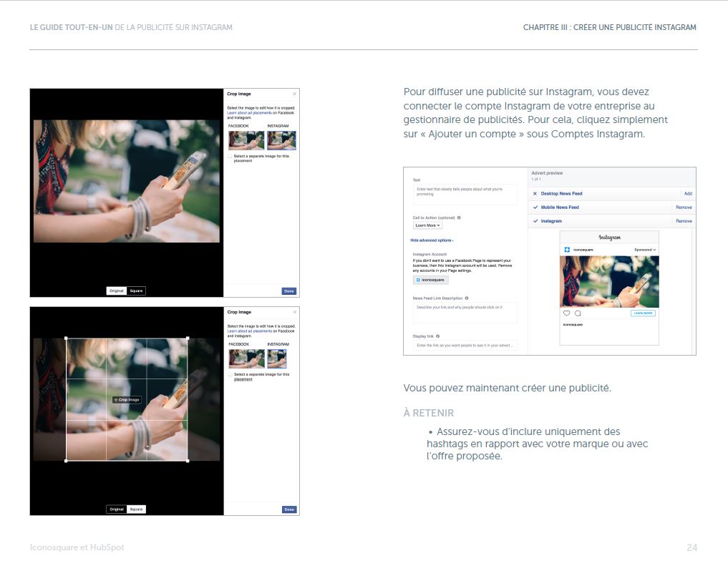Viewport: 728px width, 566px height.
Task: Grab the bottom-right crop corner handle
Action: click(x=188, y=461)
